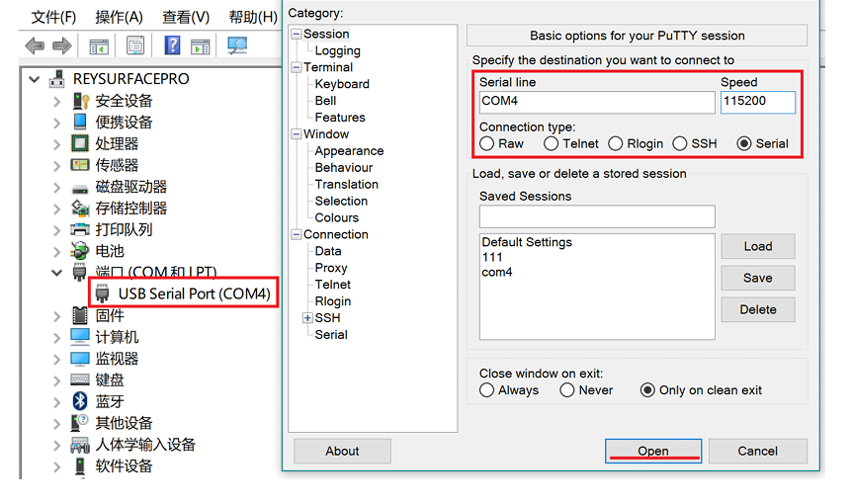Screen dimensions: 852x504
Task: Click the Cancel button in PuTTY
Action: (757, 452)
